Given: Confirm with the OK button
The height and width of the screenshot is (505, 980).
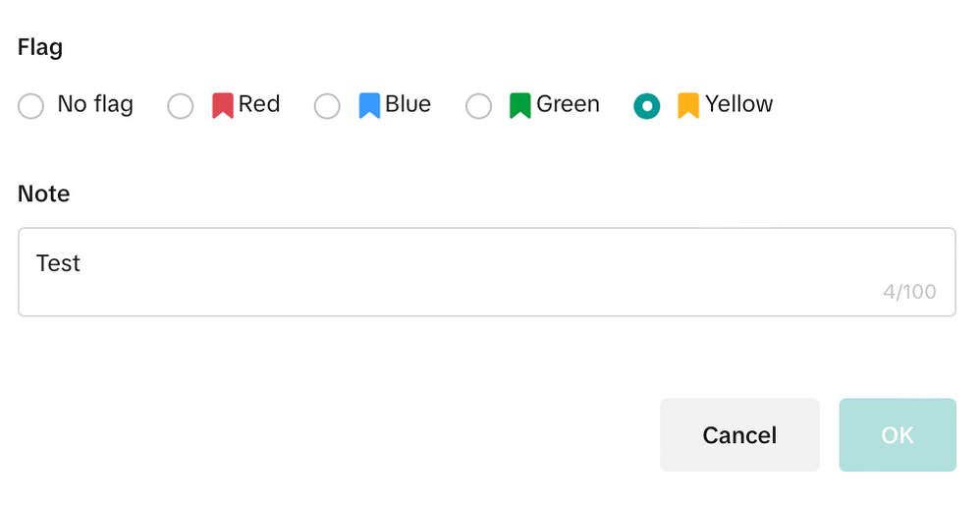Looking at the screenshot, I should click(897, 435).
